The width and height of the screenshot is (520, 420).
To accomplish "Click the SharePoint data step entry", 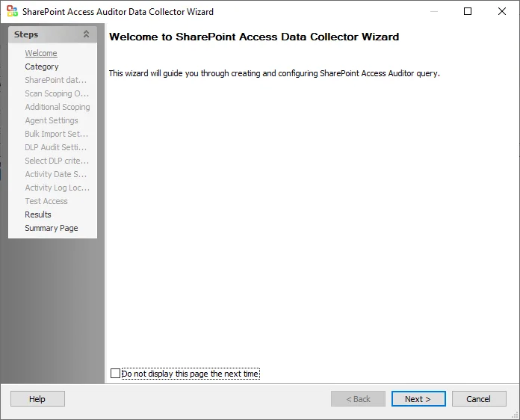I will coord(56,80).
